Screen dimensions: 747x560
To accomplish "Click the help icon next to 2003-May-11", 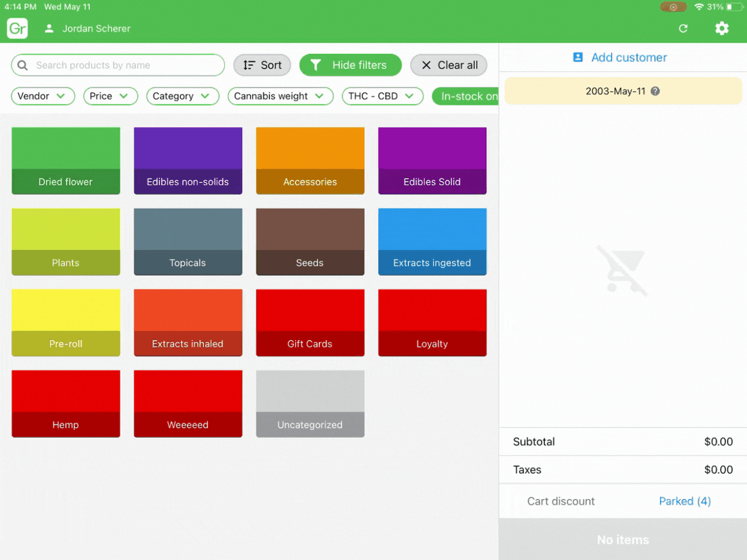I will pyautogui.click(x=655, y=92).
